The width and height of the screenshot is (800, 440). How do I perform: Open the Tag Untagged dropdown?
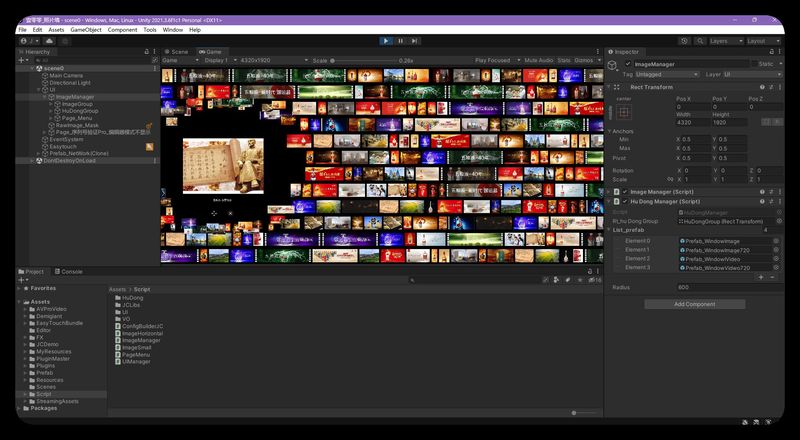click(x=666, y=75)
